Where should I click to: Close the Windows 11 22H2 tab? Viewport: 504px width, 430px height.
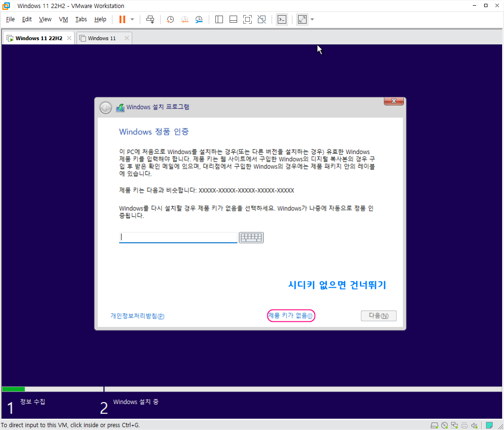click(69, 38)
